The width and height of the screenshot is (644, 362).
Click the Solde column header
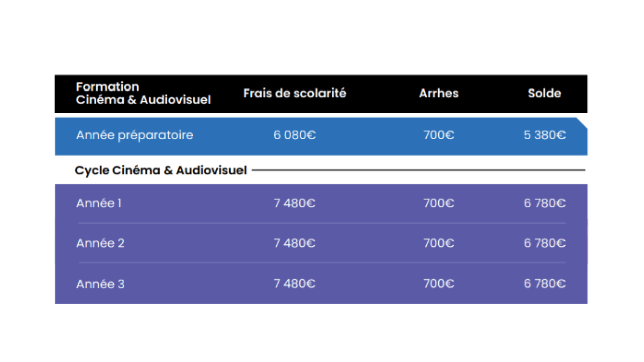544,93
